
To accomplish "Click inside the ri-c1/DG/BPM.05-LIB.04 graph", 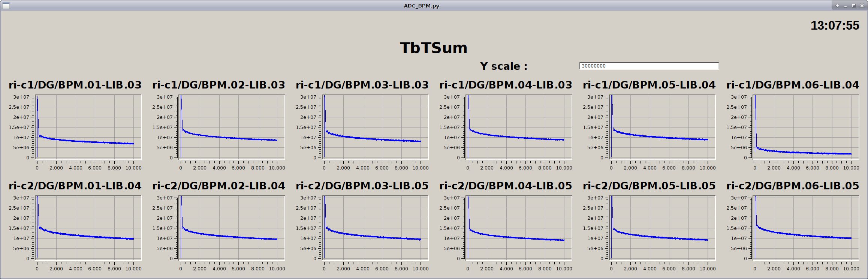I will 663,127.
